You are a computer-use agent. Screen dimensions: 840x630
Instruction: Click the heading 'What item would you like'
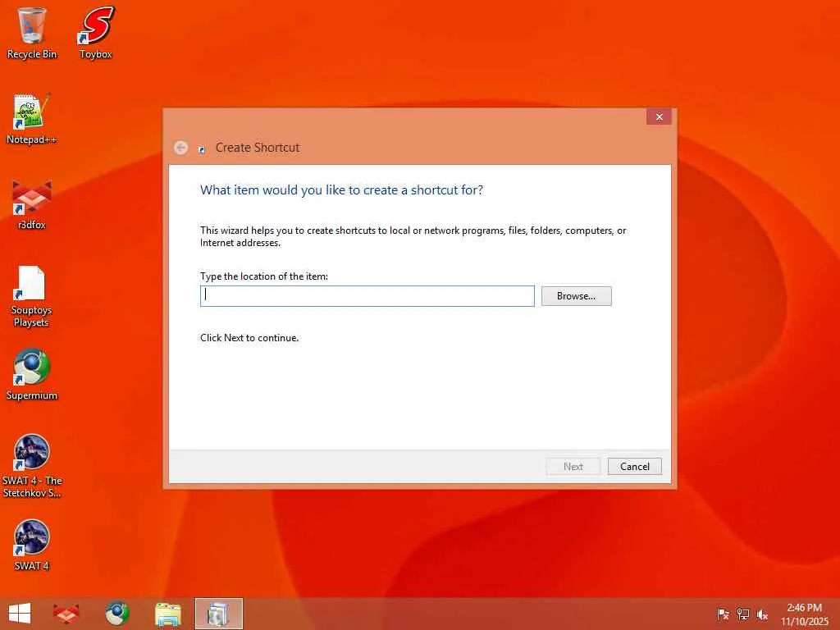(341, 190)
